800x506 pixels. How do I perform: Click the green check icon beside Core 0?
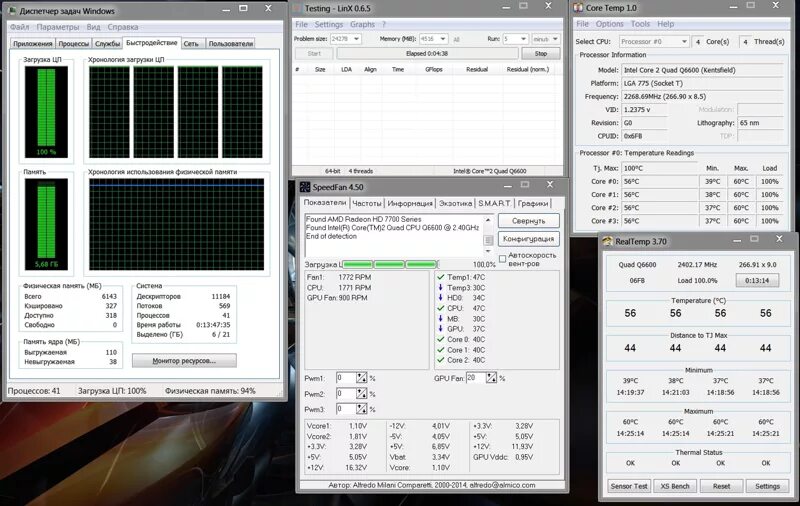(x=440, y=339)
